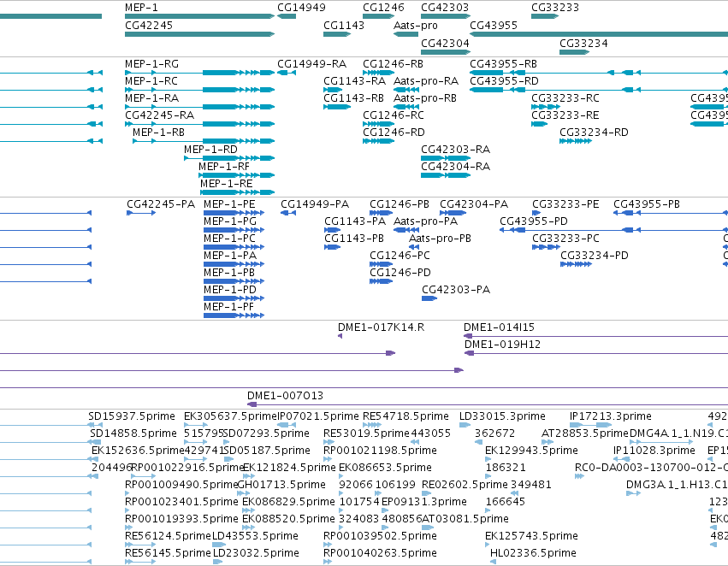Select the Aats-pro-PA protein label
728x566 pixels.
[x=425, y=221]
